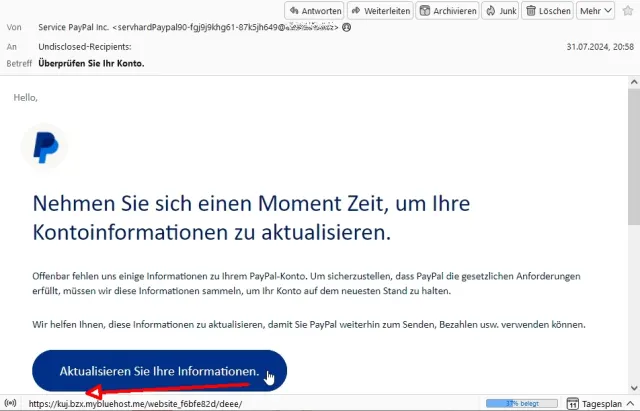This screenshot has height=411, width=640.
Task: Click the PayPal logo image
Action: 45,147
